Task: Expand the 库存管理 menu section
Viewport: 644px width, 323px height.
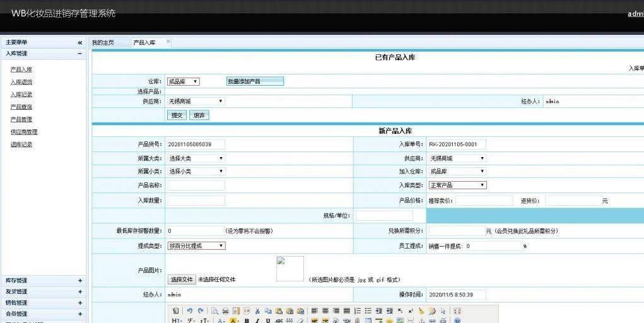Action: pos(80,281)
